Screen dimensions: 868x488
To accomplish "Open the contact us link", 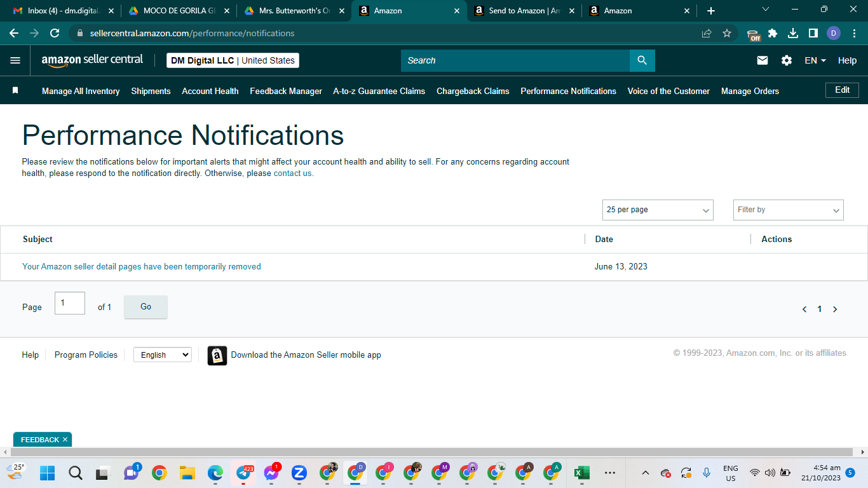I will pos(294,173).
